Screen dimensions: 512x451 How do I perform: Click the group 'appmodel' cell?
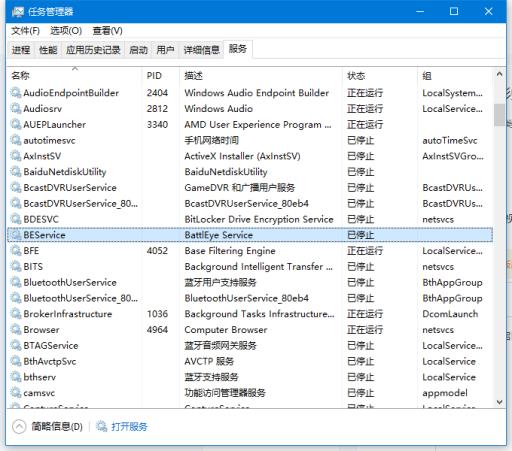(x=445, y=393)
